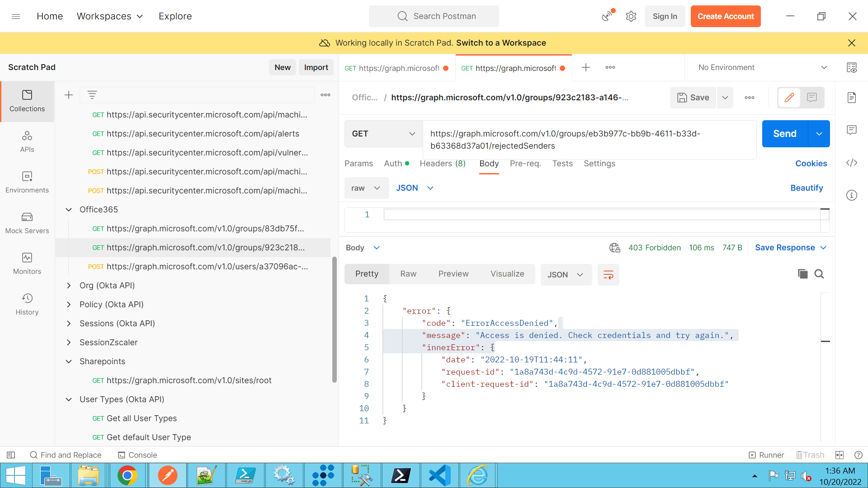Open a new request tab with plus
868x488 pixels.
click(586, 67)
